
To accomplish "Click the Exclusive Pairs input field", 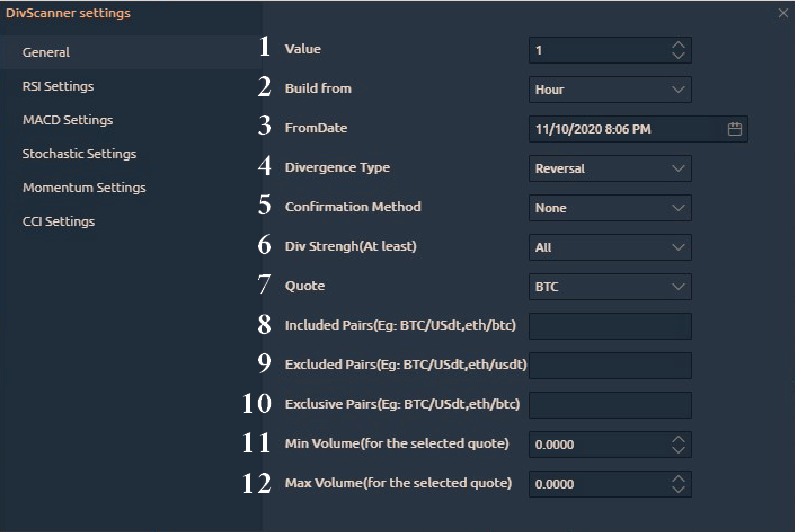I will click(x=610, y=405).
